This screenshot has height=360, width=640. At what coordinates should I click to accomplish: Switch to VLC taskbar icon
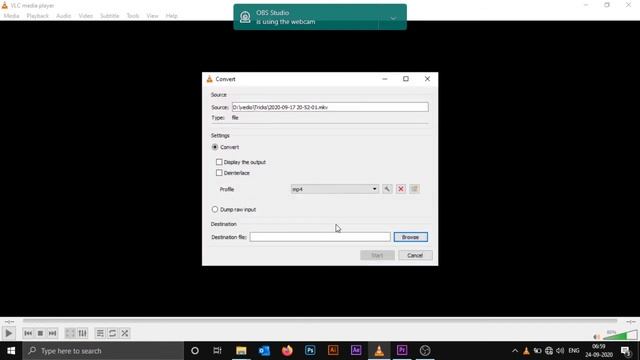tap(379, 351)
